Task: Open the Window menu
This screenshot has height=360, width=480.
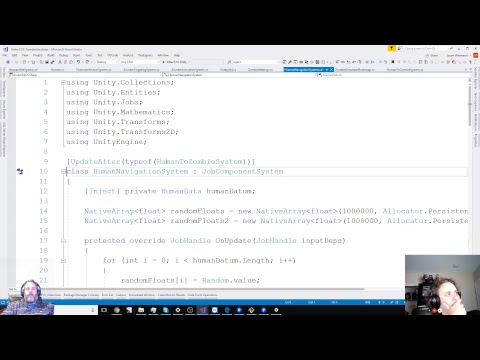Action: (x=163, y=55)
